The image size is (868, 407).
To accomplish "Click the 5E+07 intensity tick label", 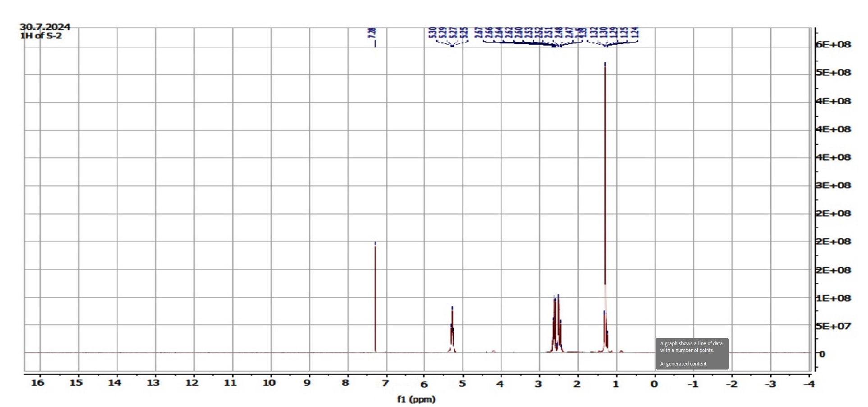I will (833, 326).
